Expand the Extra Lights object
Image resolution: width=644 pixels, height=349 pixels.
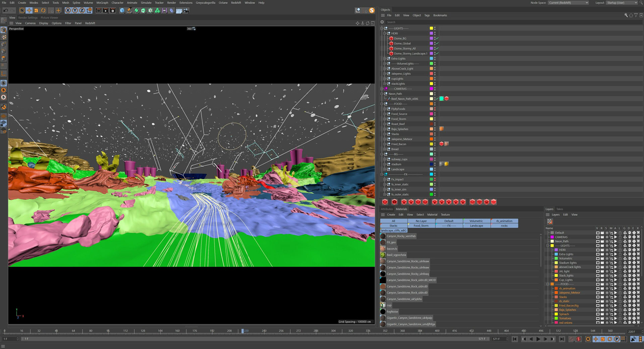pos(385,58)
